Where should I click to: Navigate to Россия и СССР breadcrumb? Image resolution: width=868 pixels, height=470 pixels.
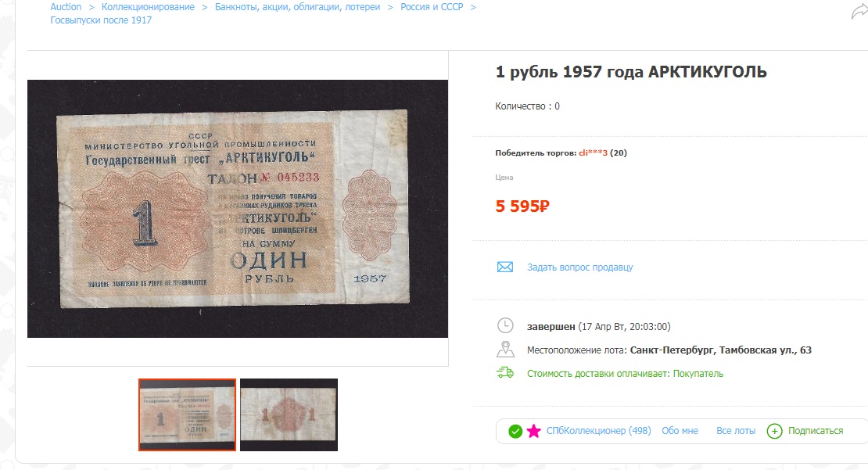(432, 6)
